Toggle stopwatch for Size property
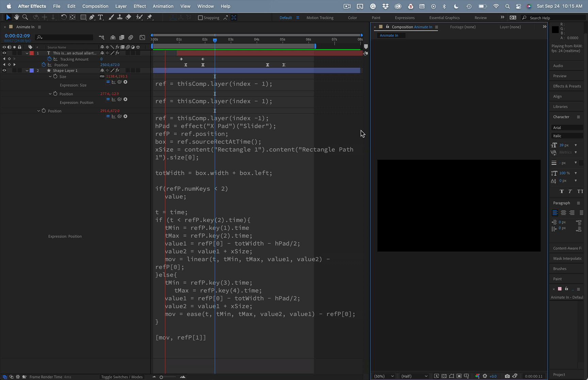Viewport: 588px width, 380px height. tap(55, 76)
